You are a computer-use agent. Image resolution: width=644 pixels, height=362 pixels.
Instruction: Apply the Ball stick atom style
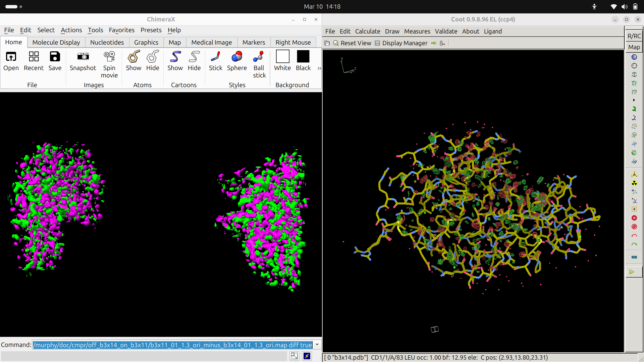[259, 57]
